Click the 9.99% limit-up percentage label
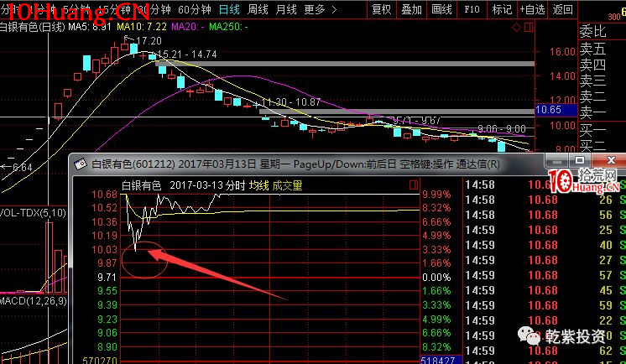 coord(436,195)
